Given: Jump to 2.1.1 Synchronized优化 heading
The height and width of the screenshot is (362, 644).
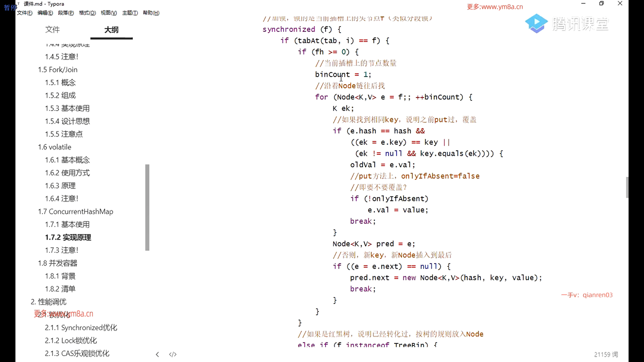Looking at the screenshot, I should 81,327.
